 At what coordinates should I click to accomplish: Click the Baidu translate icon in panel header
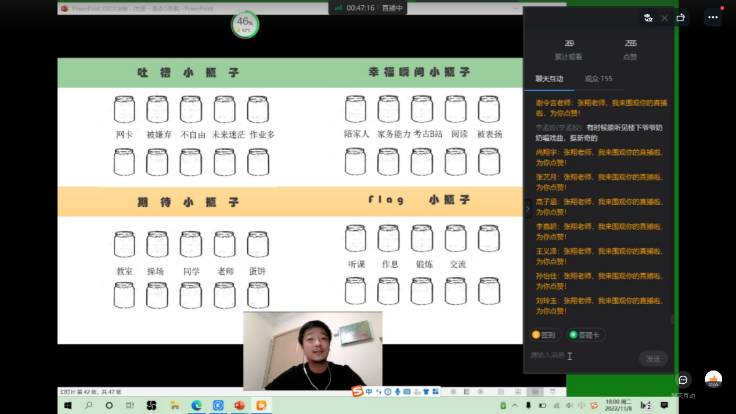point(648,17)
